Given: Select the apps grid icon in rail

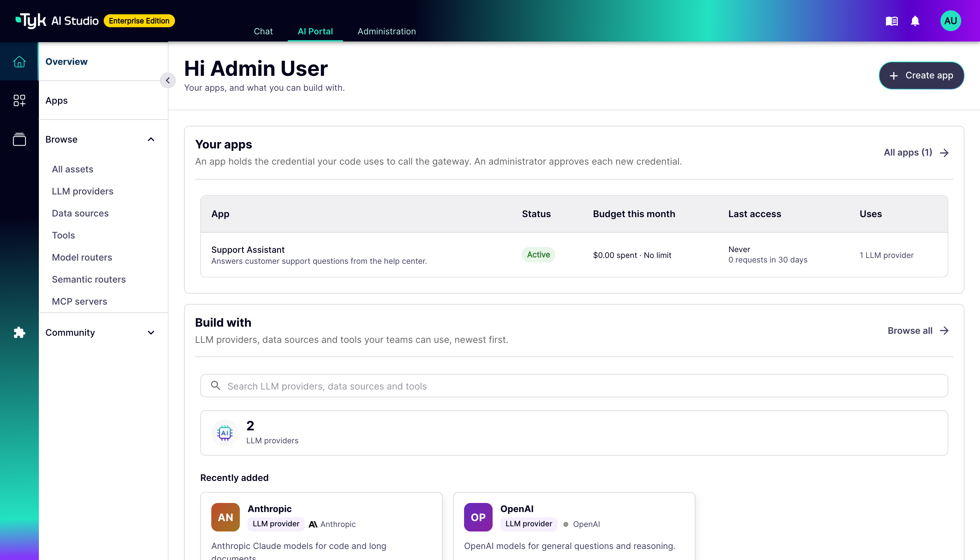Looking at the screenshot, I should (x=19, y=100).
